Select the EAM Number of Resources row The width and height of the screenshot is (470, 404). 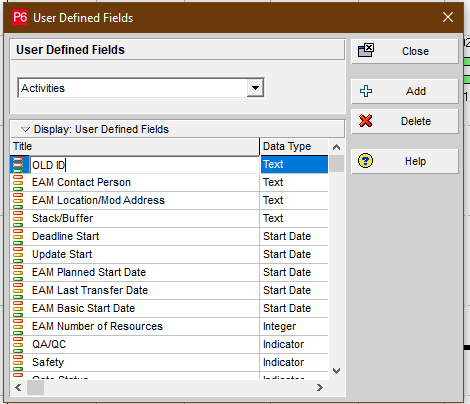pyautogui.click(x=169, y=327)
